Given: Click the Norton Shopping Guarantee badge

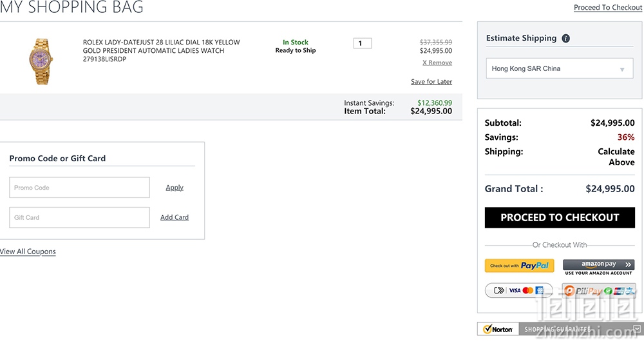Looking at the screenshot, I should pyautogui.click(x=560, y=329).
